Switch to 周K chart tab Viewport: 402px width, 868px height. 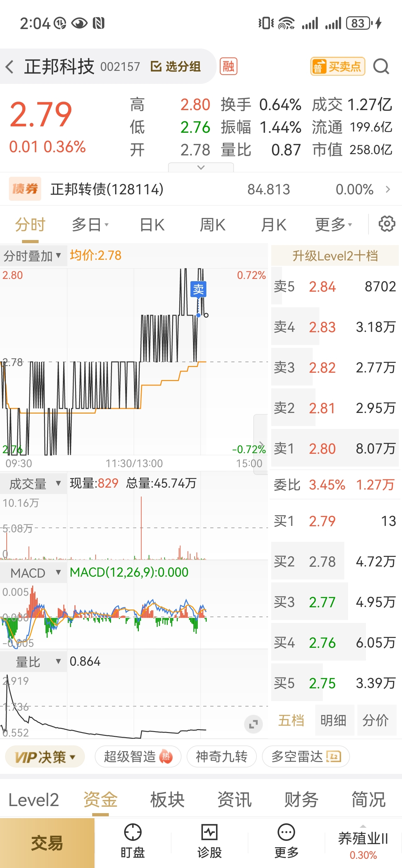[212, 224]
